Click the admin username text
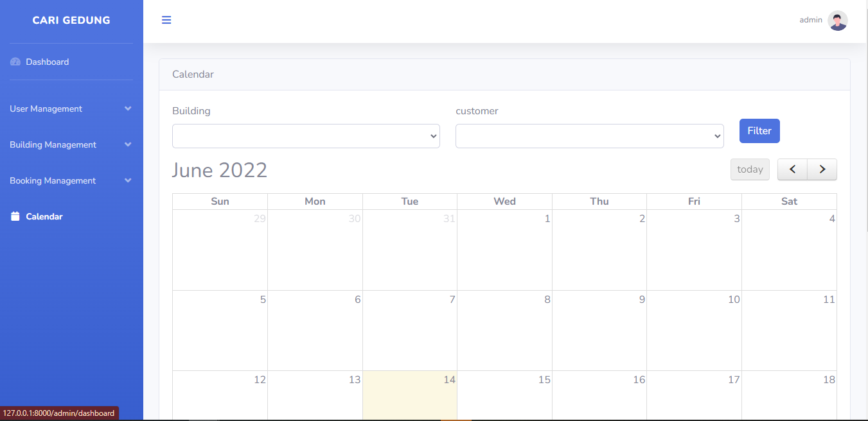Screen dimensions: 868x421 tap(811, 20)
